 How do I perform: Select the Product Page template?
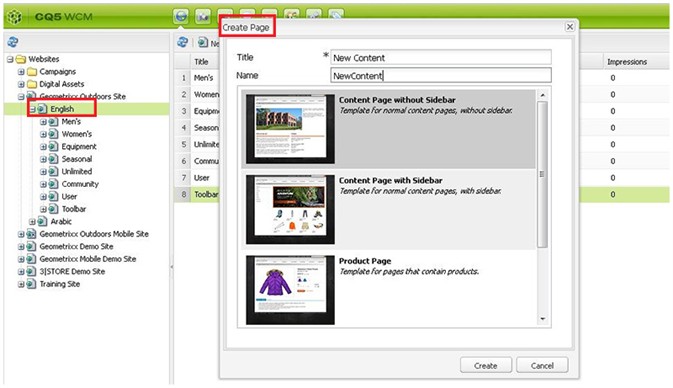(388, 289)
